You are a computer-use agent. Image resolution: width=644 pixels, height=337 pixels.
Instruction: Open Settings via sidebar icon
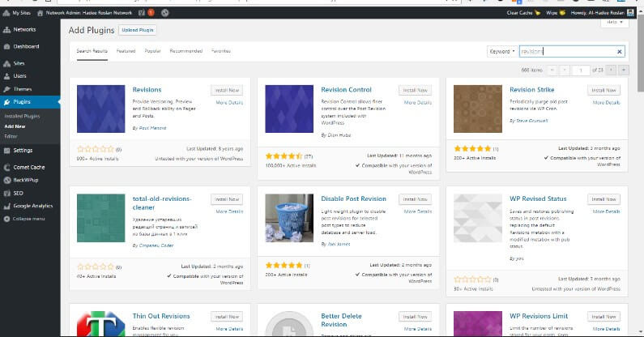(x=7, y=151)
